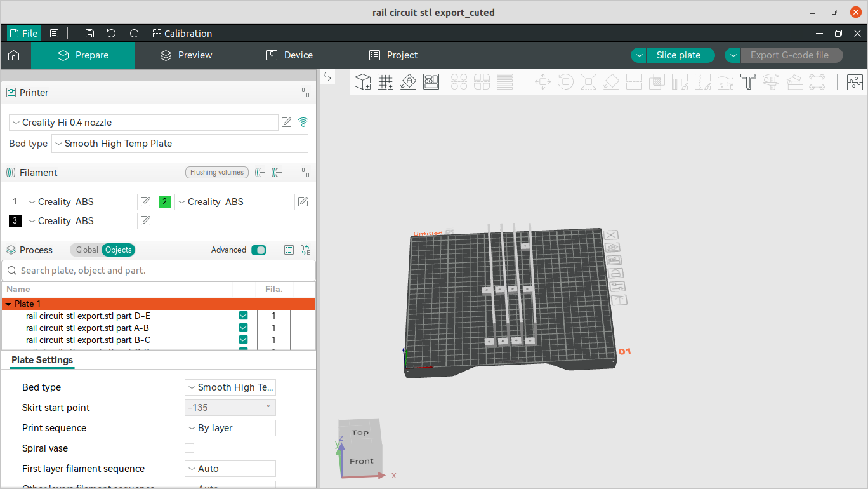The width and height of the screenshot is (868, 489).
Task: Click the Add model cube icon
Action: point(362,81)
